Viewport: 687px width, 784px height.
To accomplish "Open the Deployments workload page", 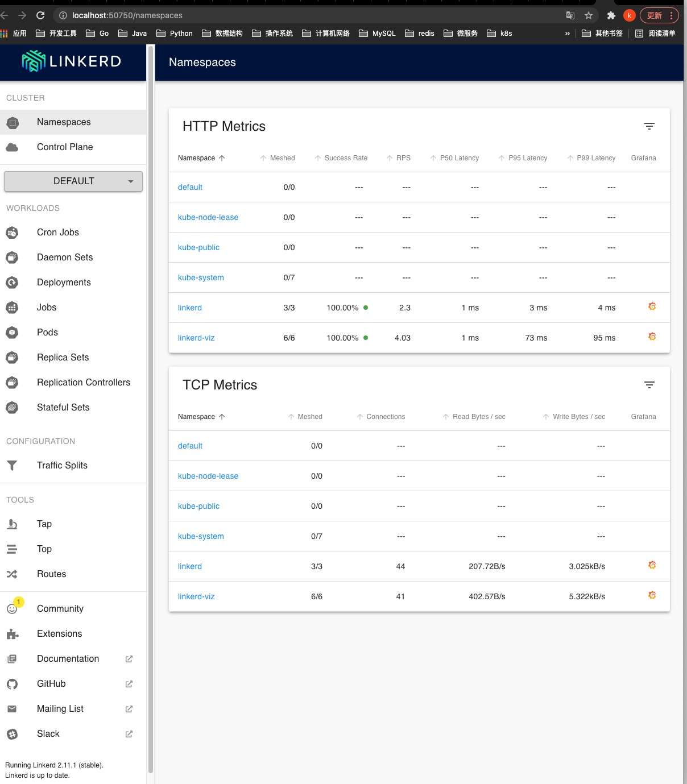I will [x=73, y=283].
